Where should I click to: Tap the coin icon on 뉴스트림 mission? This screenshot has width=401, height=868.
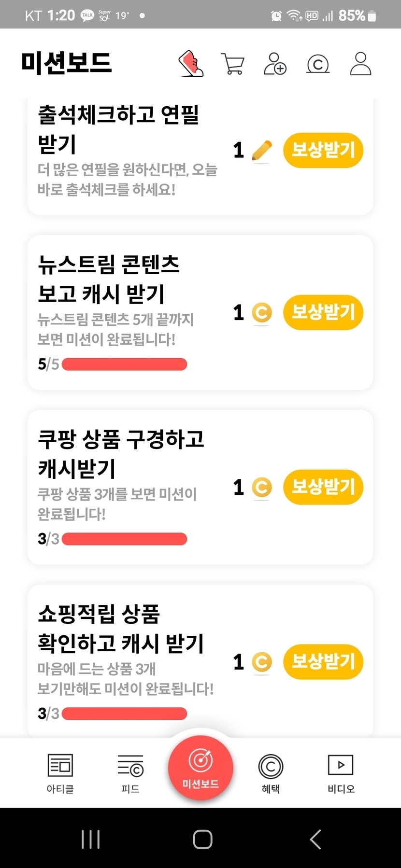262,313
